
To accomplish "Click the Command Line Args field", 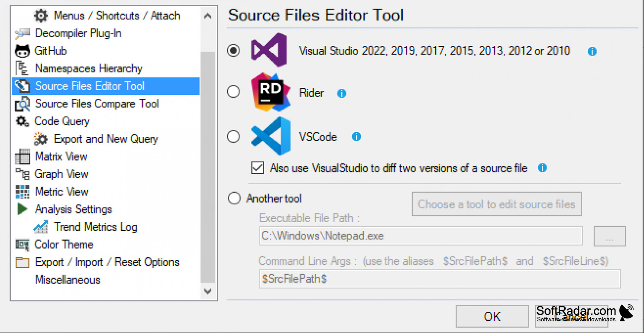I will [x=440, y=279].
